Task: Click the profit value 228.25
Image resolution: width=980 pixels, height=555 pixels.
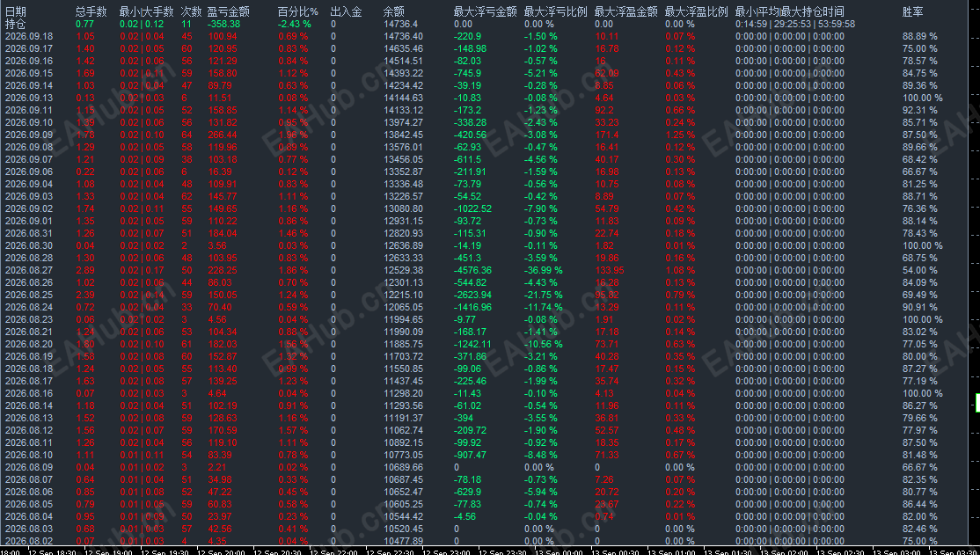Action: [x=222, y=270]
